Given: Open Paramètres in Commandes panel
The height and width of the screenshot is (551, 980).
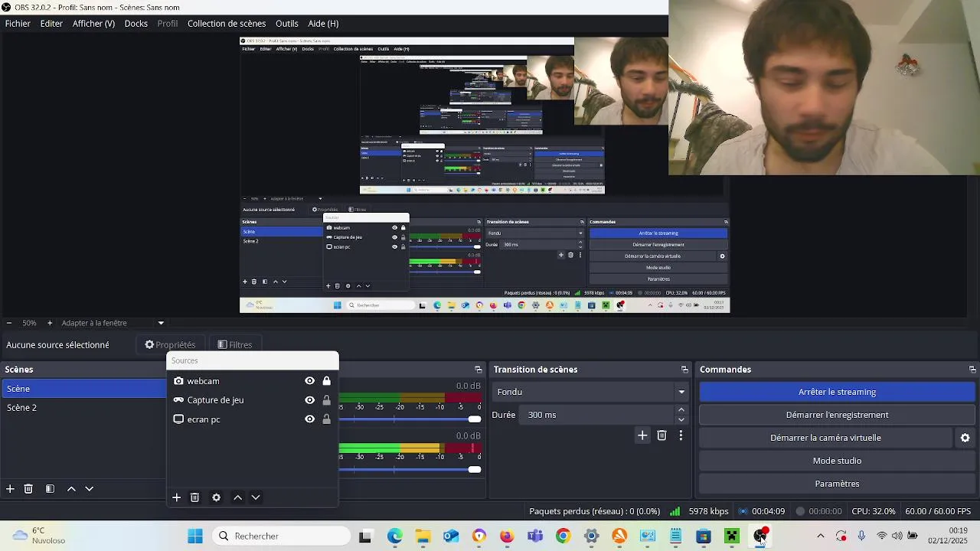Looking at the screenshot, I should pos(837,484).
